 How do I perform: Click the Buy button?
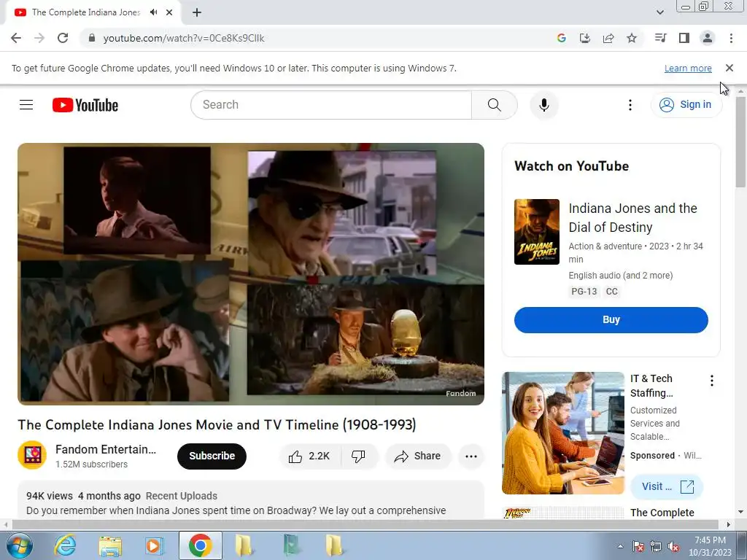click(x=611, y=320)
